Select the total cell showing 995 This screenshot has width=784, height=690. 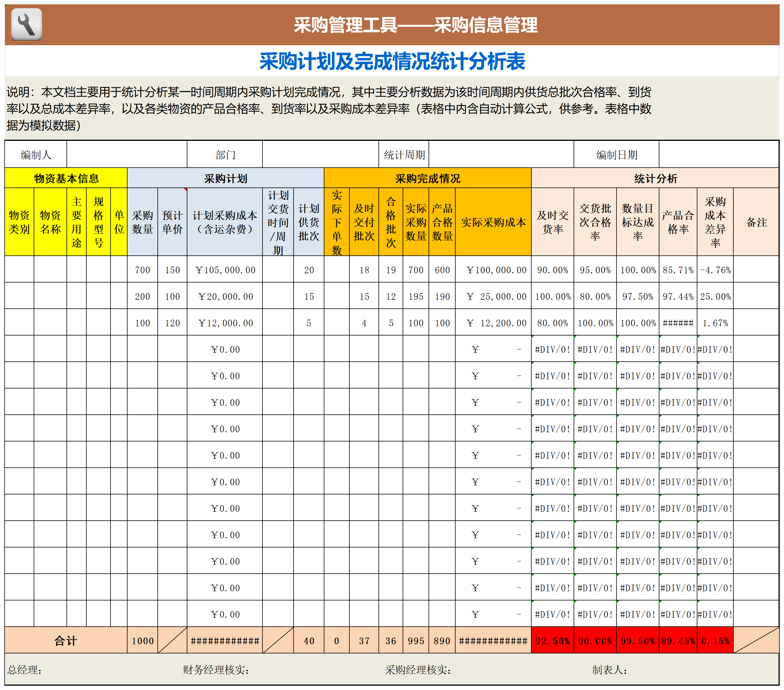[416, 640]
